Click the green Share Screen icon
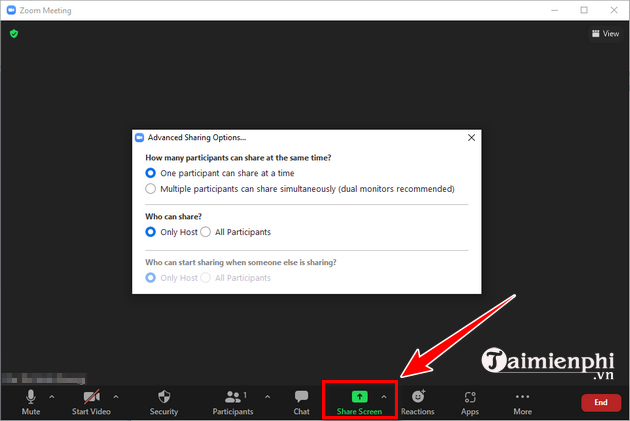Image resolution: width=630 pixels, height=421 pixels. tap(359, 397)
